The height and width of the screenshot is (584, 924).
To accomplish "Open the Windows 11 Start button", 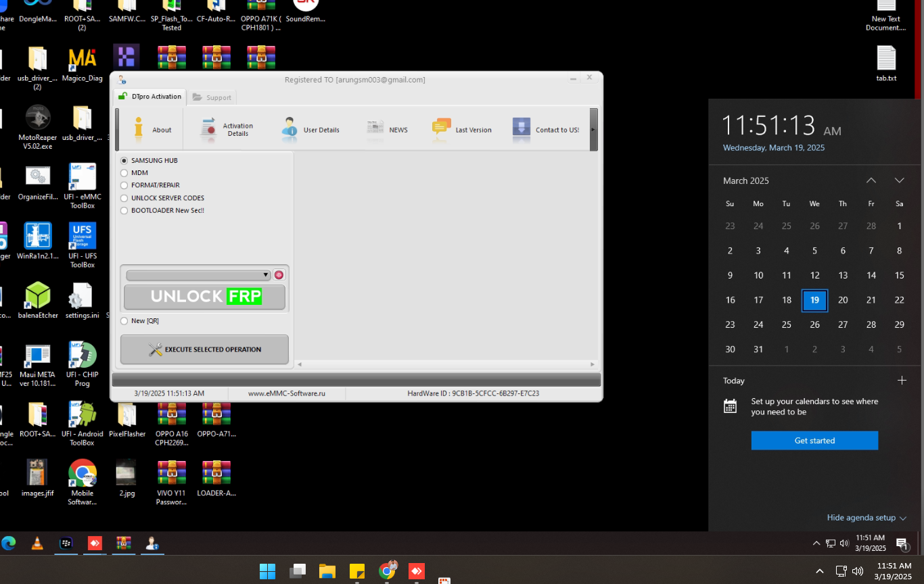I will coord(268,571).
